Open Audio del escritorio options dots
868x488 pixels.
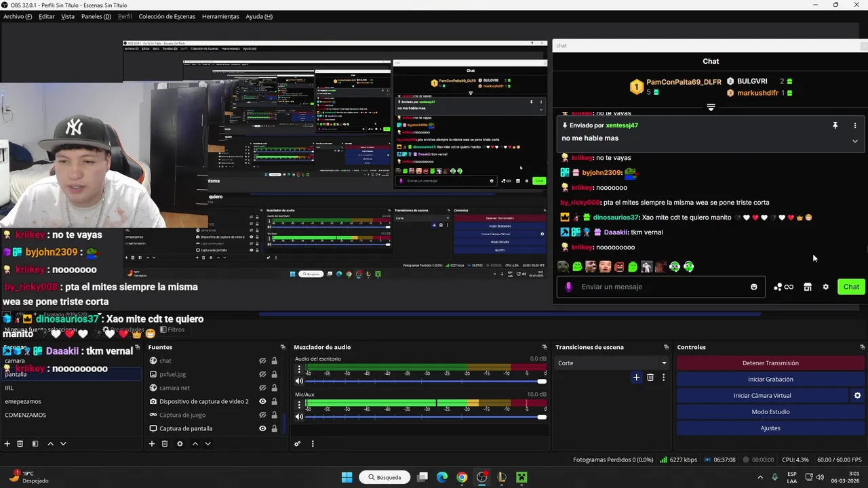coord(299,370)
